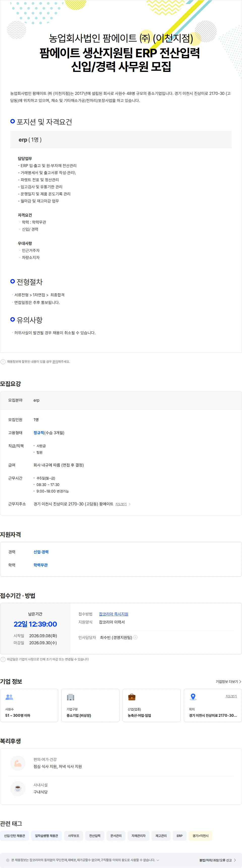This screenshot has height=868, width=242.
Task: Click the 인근거주자 preference item
Action: (31, 250)
